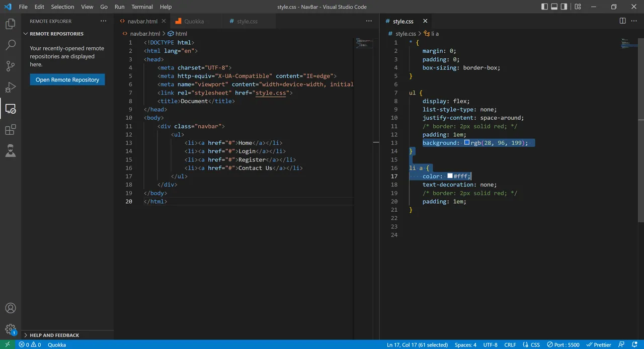Image resolution: width=644 pixels, height=349 pixels.
Task: Open the Run and Debug view
Action: click(x=11, y=87)
